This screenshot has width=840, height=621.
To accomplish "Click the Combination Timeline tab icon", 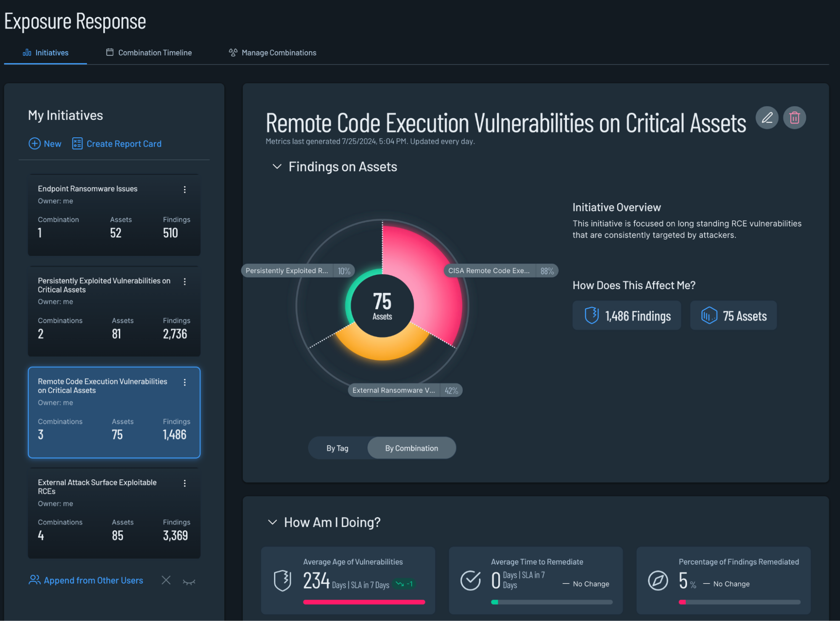I will (110, 52).
